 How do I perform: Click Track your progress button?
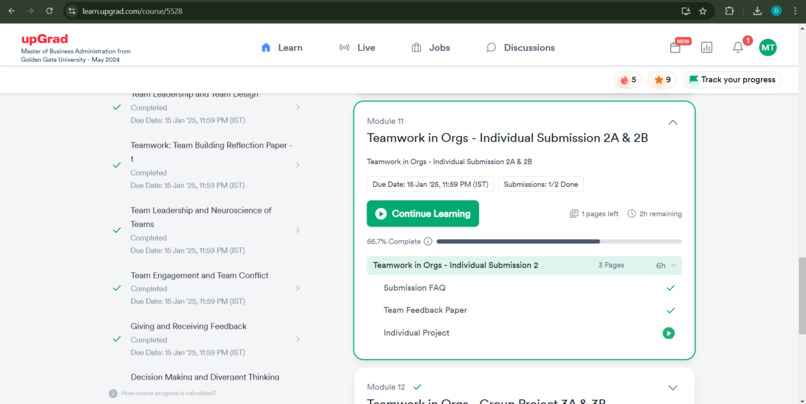(732, 80)
